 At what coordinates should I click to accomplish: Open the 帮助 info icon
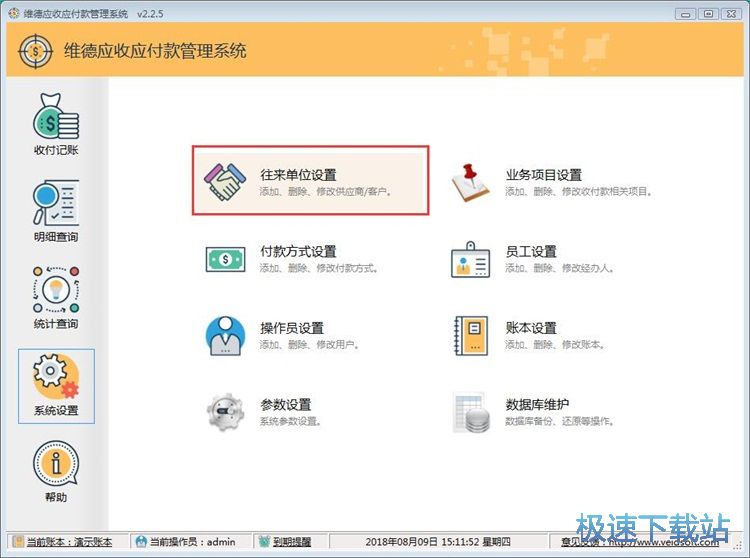point(56,463)
